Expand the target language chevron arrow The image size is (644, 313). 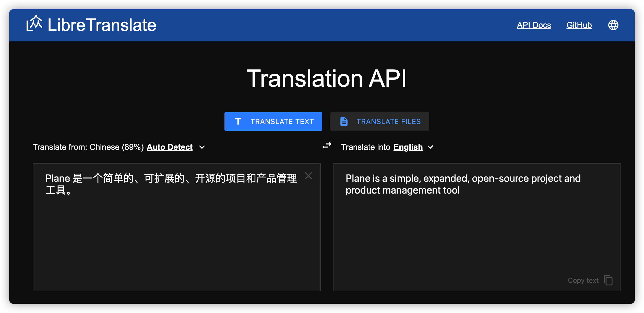pyautogui.click(x=431, y=147)
